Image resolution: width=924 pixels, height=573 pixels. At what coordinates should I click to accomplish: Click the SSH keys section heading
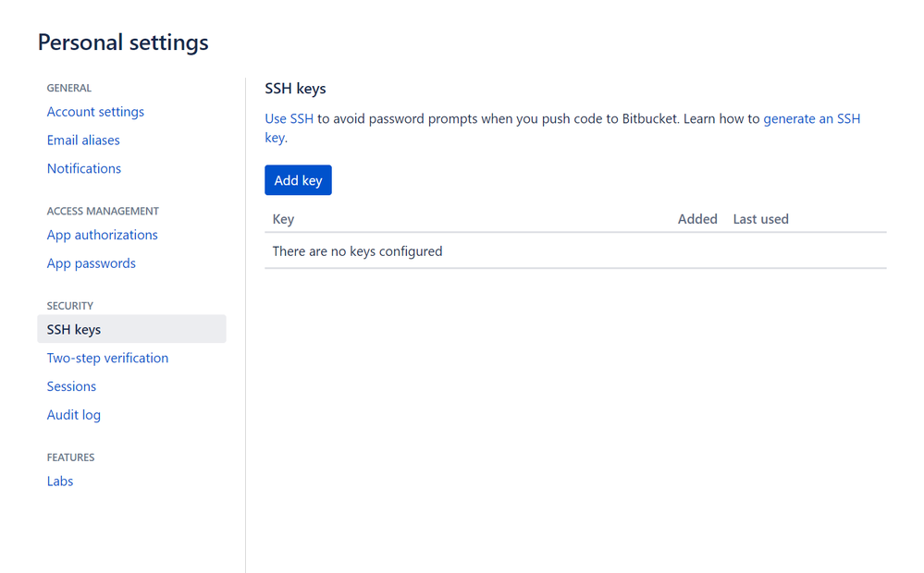click(295, 90)
